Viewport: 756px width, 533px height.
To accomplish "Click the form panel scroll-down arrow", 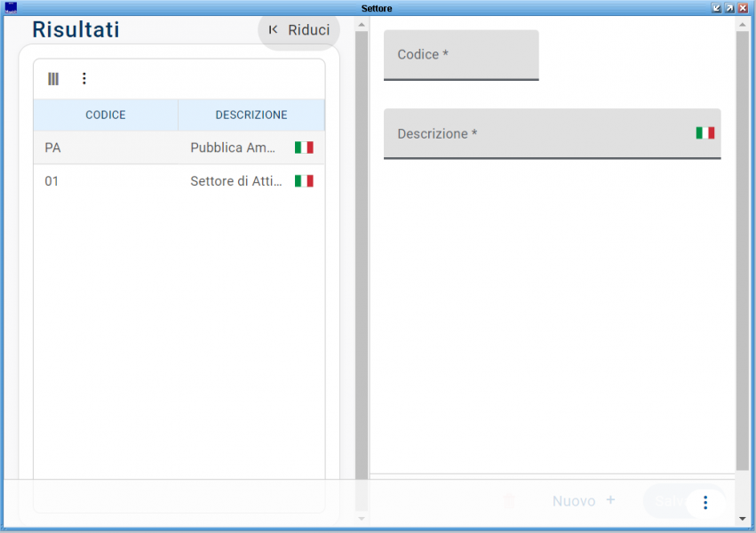I will [743, 519].
